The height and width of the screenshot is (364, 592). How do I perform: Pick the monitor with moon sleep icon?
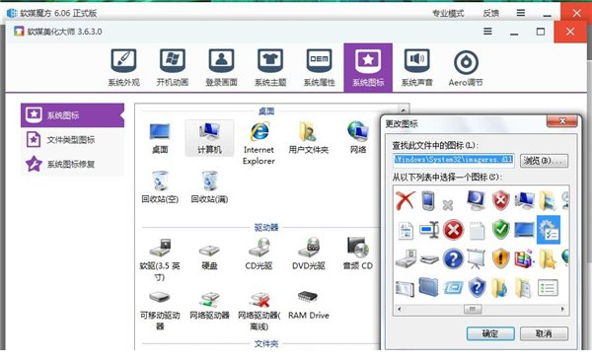point(476,200)
